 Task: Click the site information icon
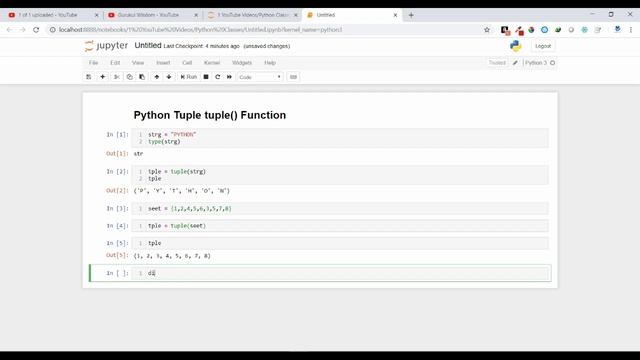tap(53, 30)
